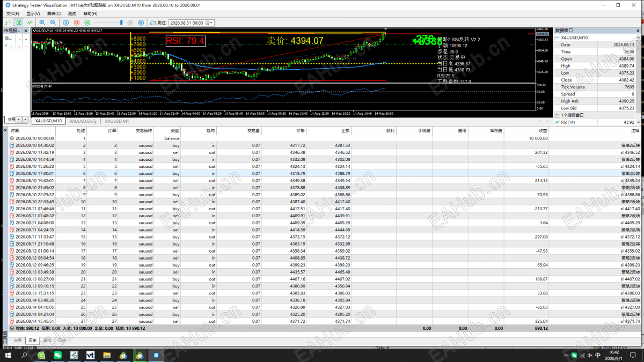644x362 pixels.
Task: Open the 操作 tab at bottom
Action: pyautogui.click(x=47, y=341)
